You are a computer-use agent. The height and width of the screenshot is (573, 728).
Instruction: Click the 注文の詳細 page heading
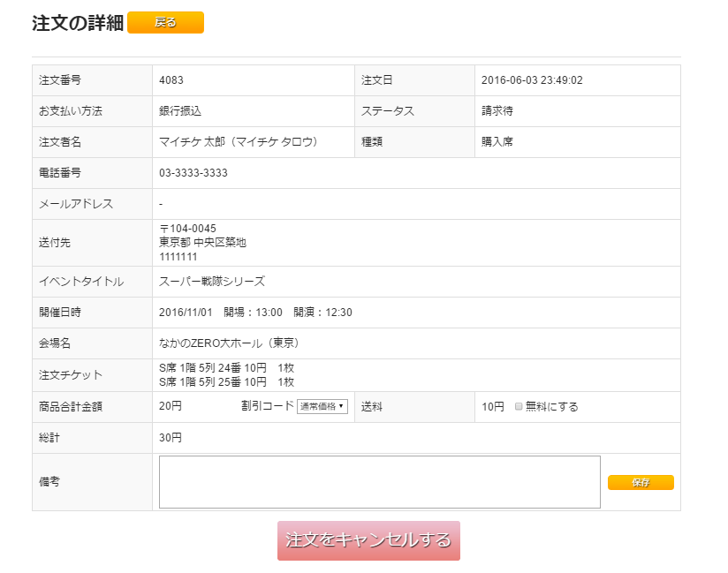78,24
